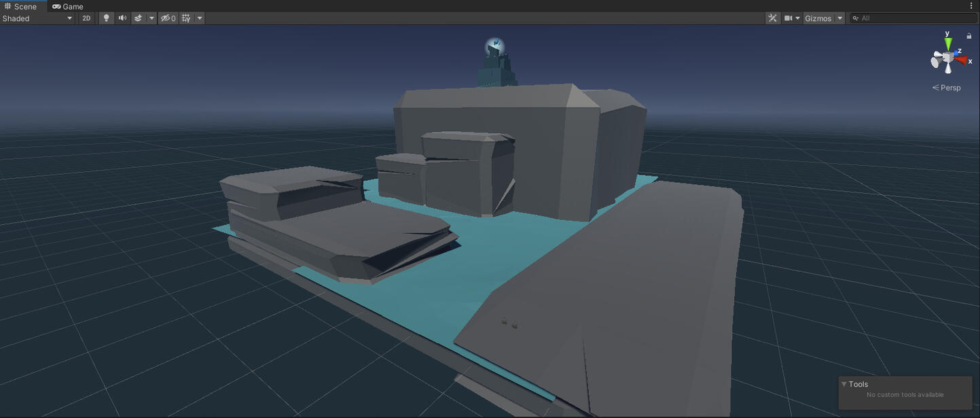Open the scene effects dropdown arrow
The height and width of the screenshot is (418, 980).
coord(151,18)
